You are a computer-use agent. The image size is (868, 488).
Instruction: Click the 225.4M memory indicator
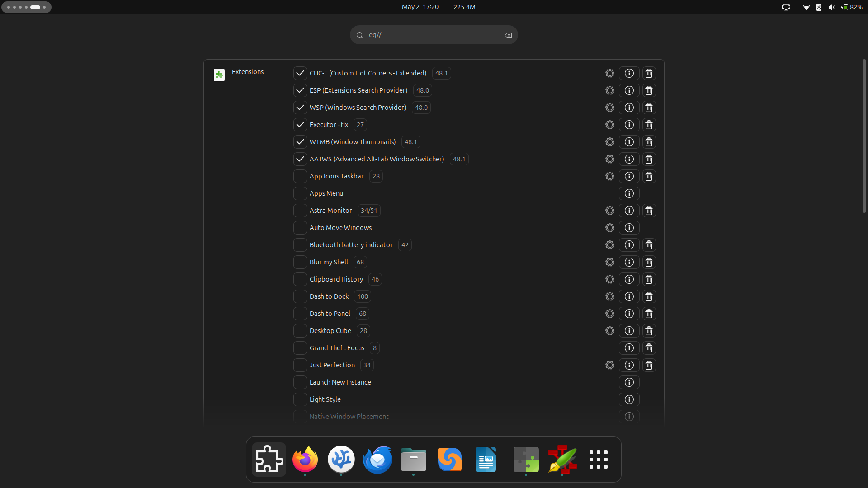[x=464, y=7]
